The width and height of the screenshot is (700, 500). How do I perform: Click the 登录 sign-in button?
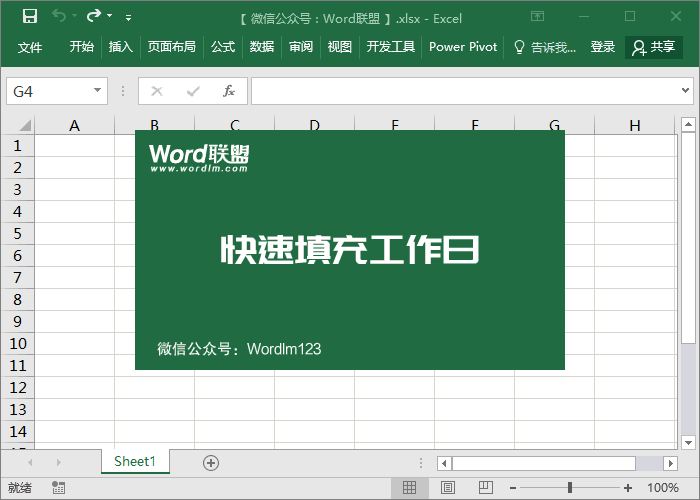pos(603,46)
